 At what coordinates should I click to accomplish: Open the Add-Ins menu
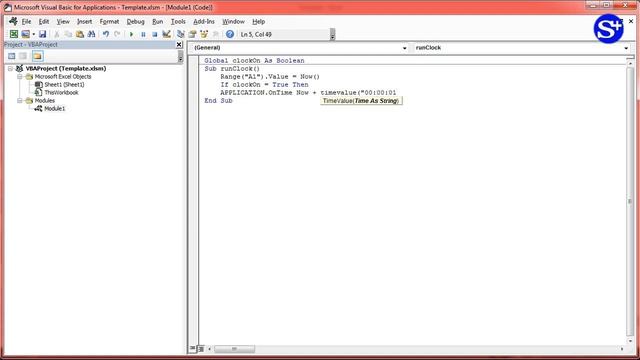pyautogui.click(x=204, y=21)
